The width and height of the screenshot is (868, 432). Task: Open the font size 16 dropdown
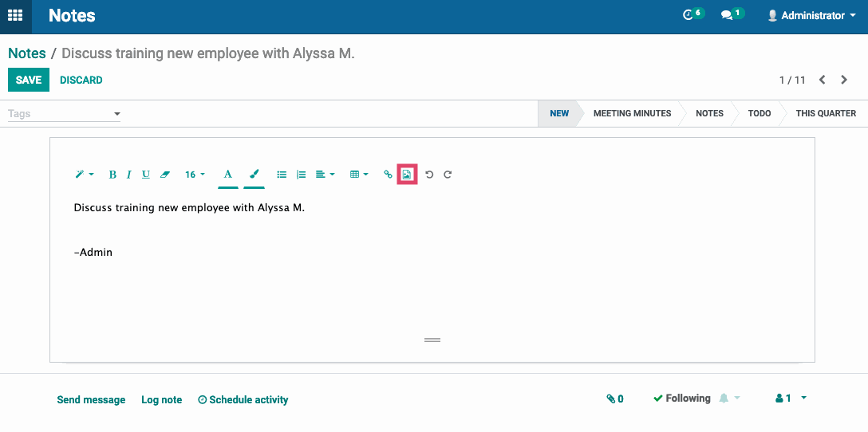pos(195,175)
